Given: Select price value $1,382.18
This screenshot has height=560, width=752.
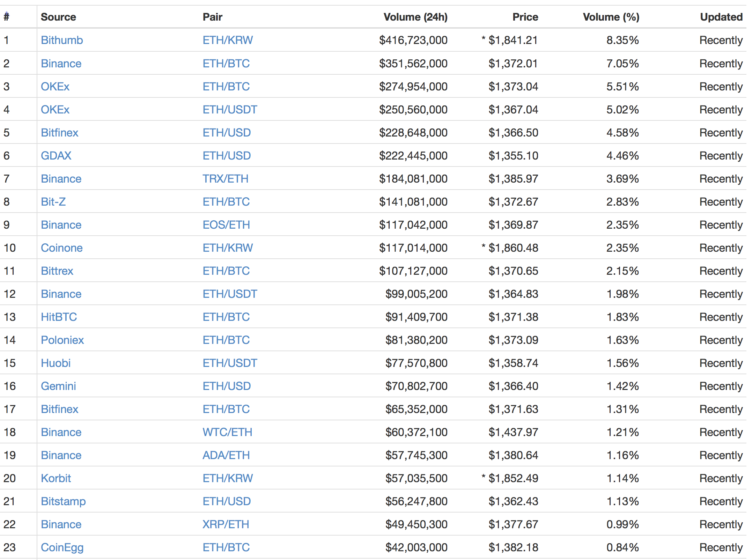Looking at the screenshot, I should pyautogui.click(x=513, y=547).
